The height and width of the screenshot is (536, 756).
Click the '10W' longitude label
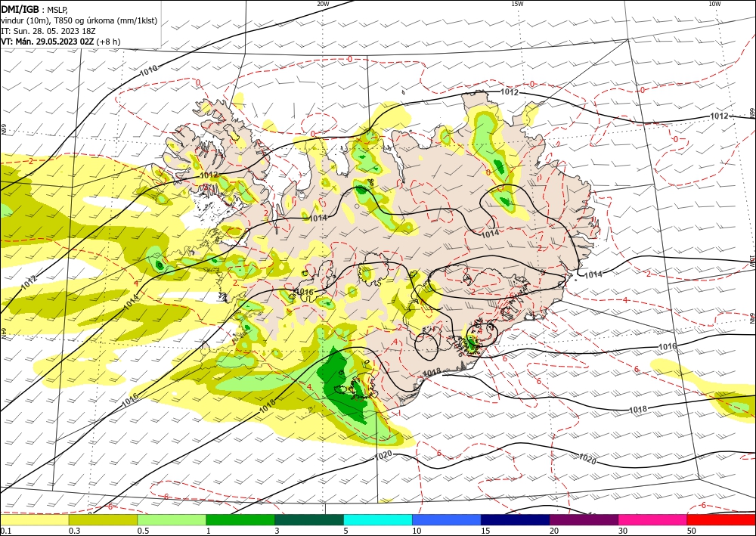pyautogui.click(x=714, y=4)
